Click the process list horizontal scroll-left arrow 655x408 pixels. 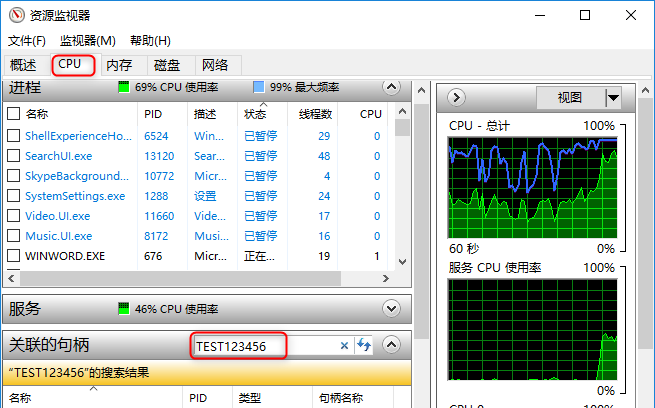click(11, 278)
